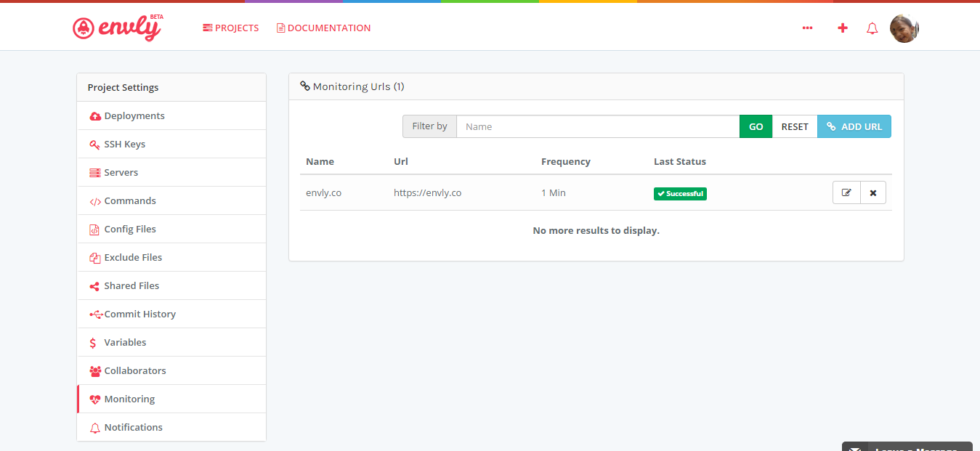Click the Commit History branch icon
980x451 pixels.
96,314
